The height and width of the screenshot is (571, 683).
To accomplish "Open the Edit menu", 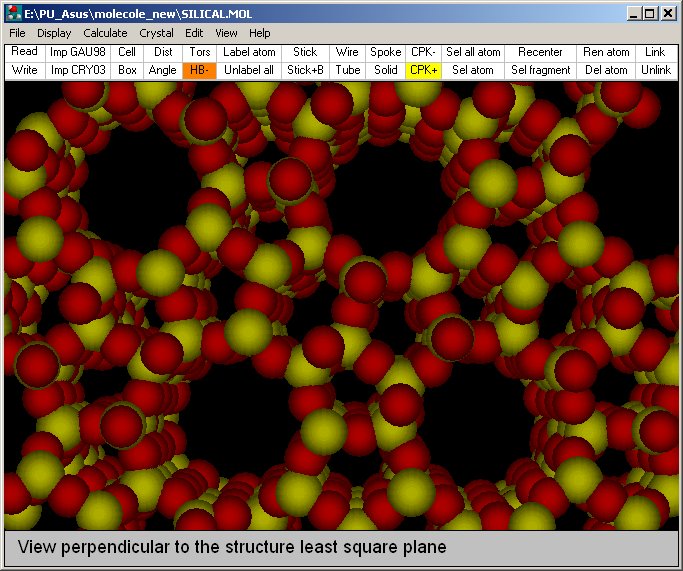I will (x=194, y=33).
